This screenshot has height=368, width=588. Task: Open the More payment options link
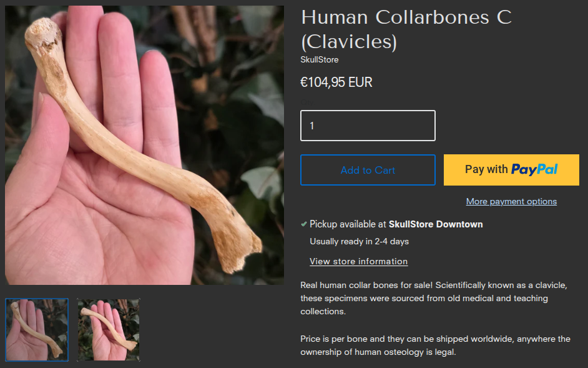tap(511, 201)
